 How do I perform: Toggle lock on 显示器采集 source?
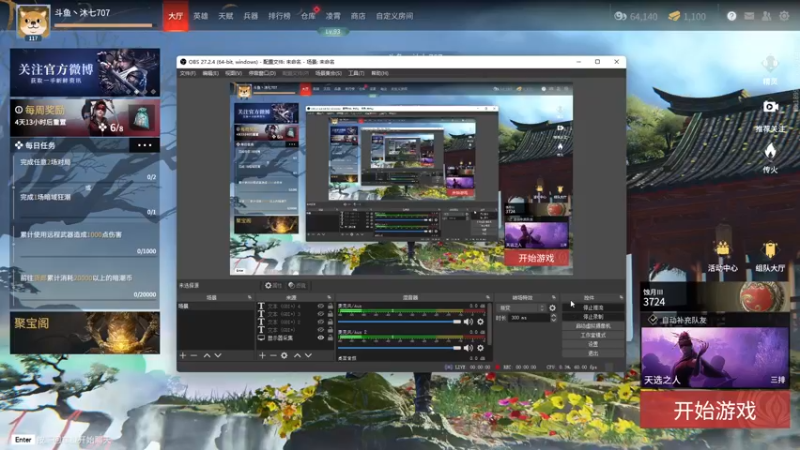(x=330, y=338)
